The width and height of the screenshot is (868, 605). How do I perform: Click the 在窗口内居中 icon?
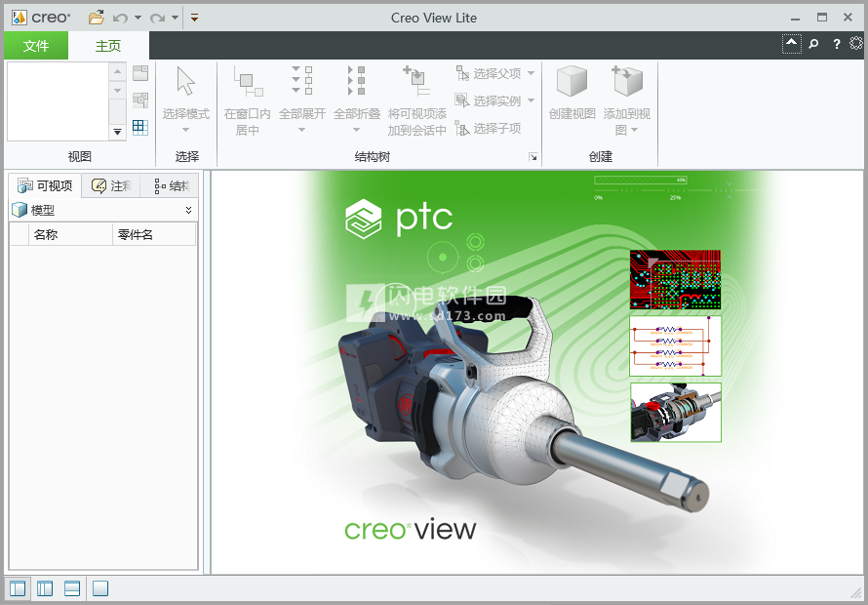pos(248,81)
